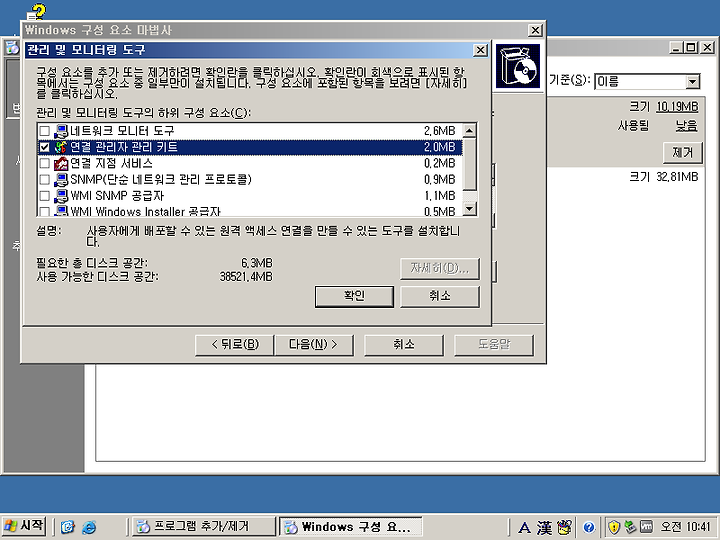Image resolution: width=720 pixels, height=540 pixels.
Task: Click the IME pad icon in language bar
Action: coord(564,527)
